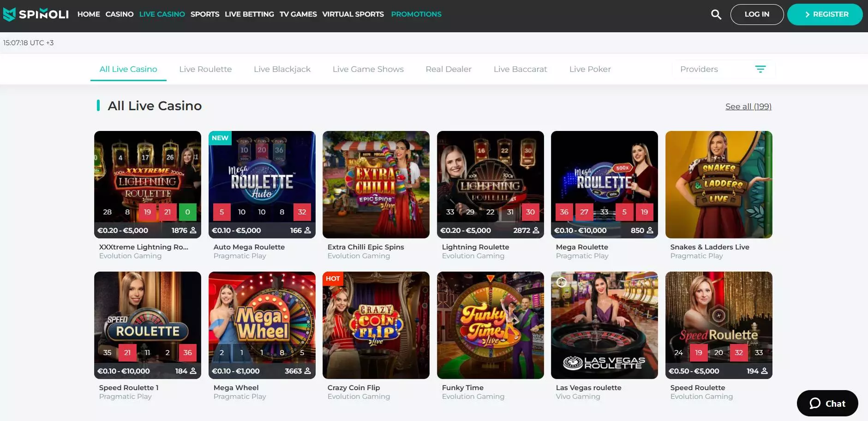
Task: Open LIVE BETTING section
Action: coord(249,14)
